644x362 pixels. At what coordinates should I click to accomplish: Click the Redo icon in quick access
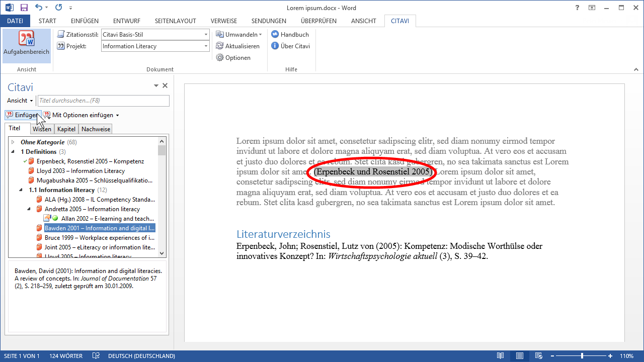[x=58, y=8]
